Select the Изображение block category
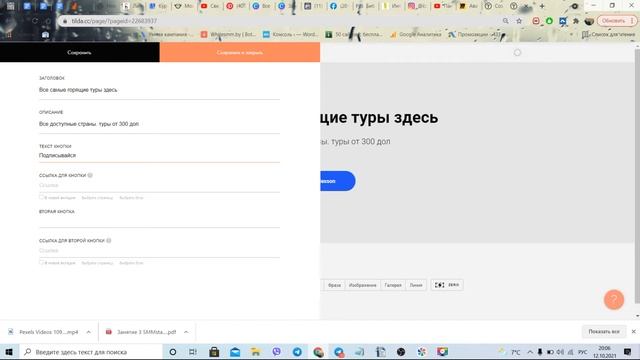The height and width of the screenshot is (360, 640). [362, 285]
